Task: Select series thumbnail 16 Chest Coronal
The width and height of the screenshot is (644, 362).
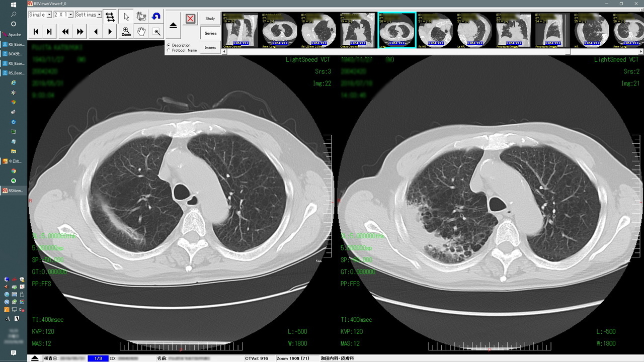Action: [x=240, y=30]
